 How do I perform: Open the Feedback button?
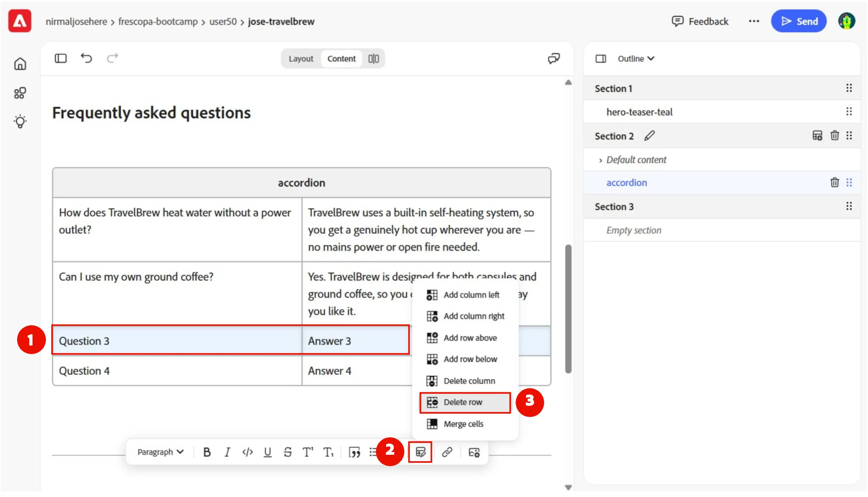click(x=700, y=21)
